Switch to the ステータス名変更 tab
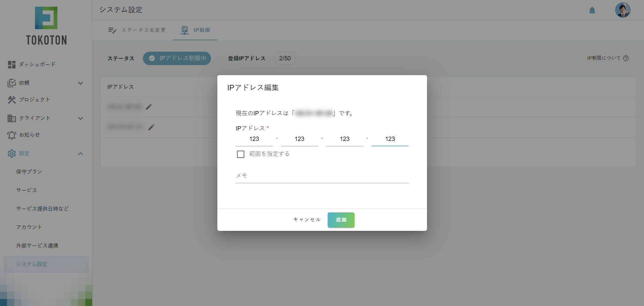The width and height of the screenshot is (644, 306). pos(137,30)
